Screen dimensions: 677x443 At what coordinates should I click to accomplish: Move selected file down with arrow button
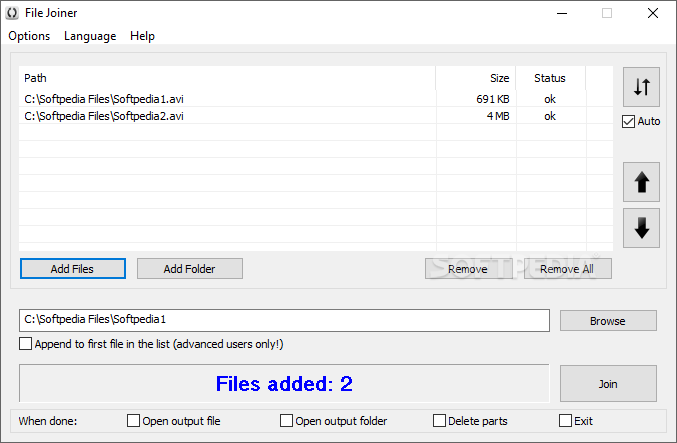click(641, 228)
